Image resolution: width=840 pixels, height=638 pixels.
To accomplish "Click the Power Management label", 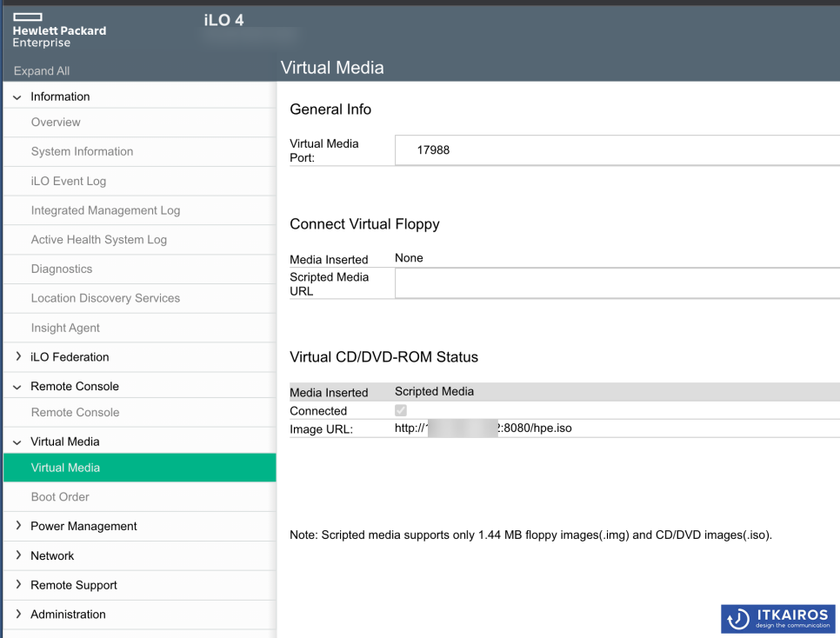I will pyautogui.click(x=83, y=526).
